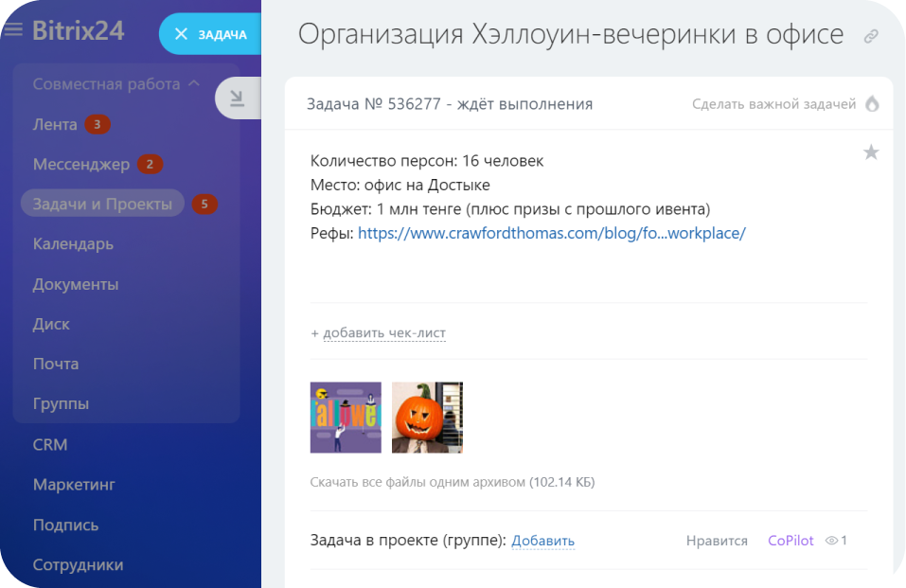Add task to favorites with star icon
This screenshot has width=906, height=588.
[871, 152]
